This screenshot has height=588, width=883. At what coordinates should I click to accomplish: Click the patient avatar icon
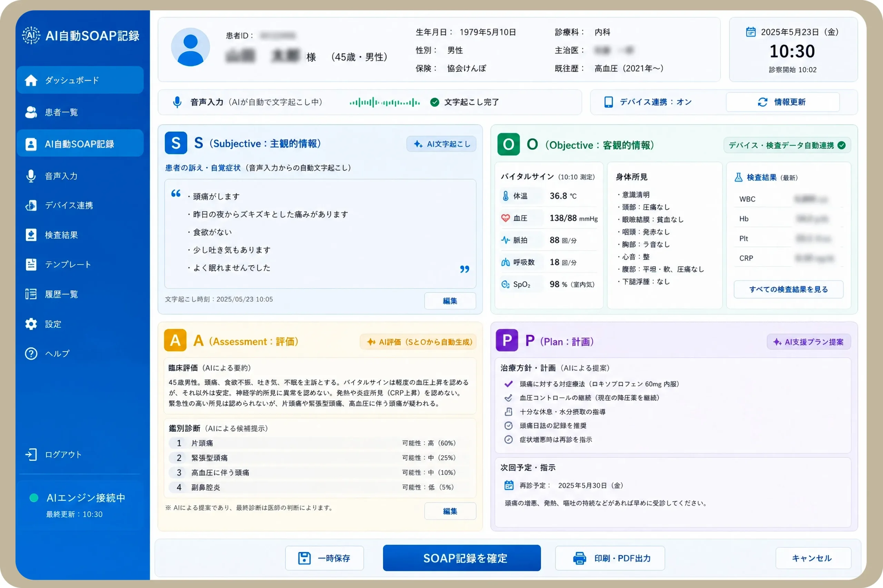coord(190,47)
